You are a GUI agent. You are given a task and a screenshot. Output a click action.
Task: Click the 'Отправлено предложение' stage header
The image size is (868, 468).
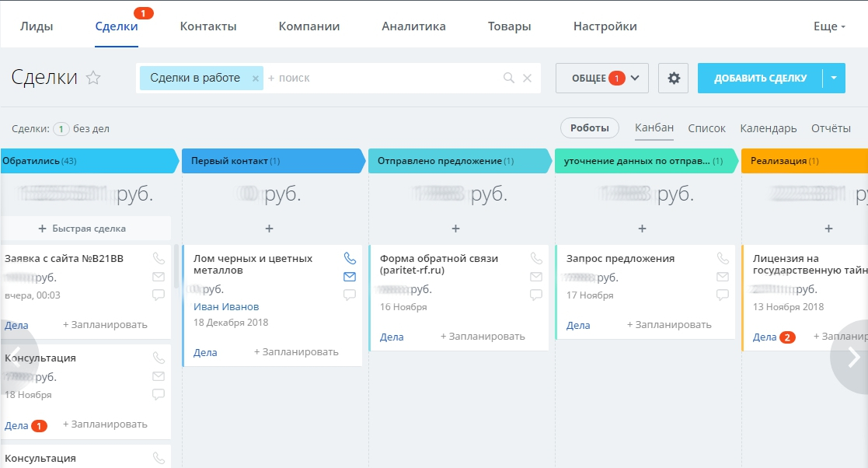[x=460, y=161]
